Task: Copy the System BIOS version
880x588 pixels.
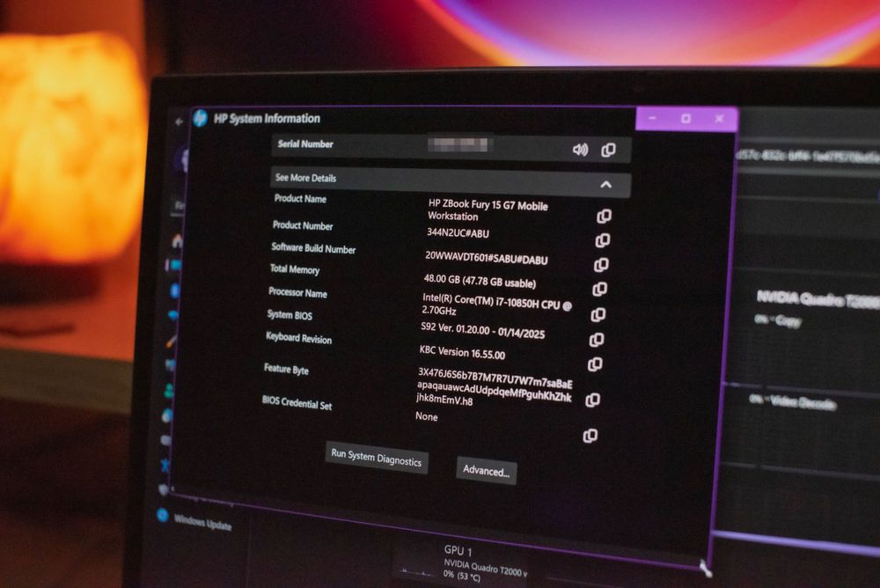Action: click(x=597, y=339)
